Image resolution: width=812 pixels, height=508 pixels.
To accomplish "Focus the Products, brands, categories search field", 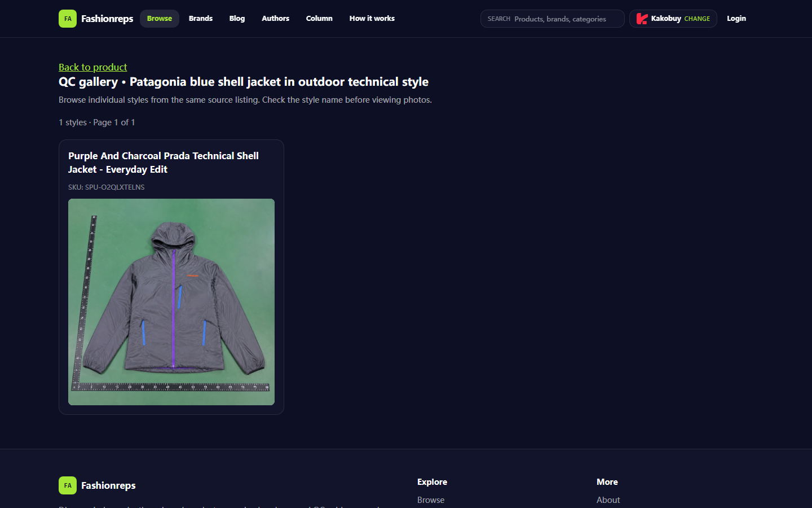I will [553, 19].
